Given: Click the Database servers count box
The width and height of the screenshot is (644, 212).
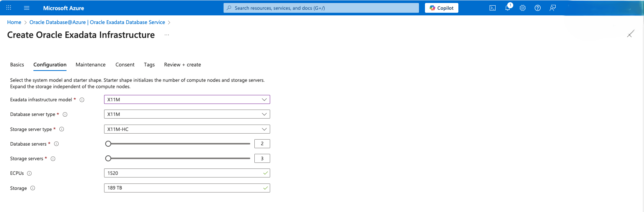Looking at the screenshot, I should [x=262, y=144].
